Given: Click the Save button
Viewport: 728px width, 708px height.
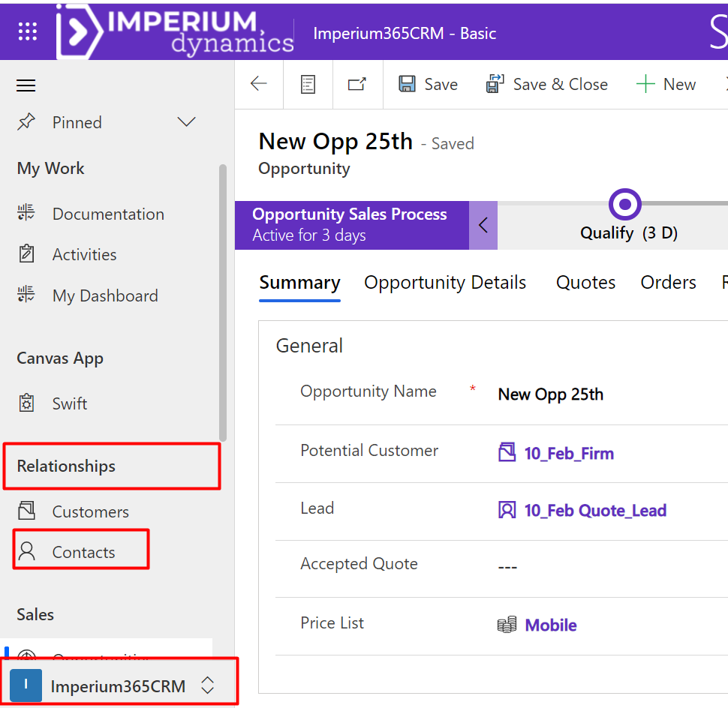Looking at the screenshot, I should pos(428,84).
